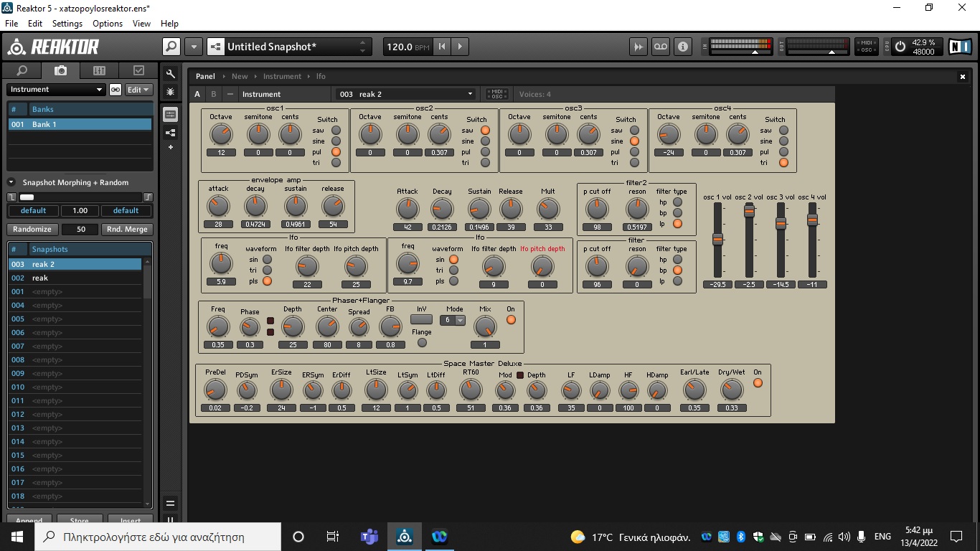
Task: Turn off the Phaser+Flanger On switch
Action: pos(511,319)
